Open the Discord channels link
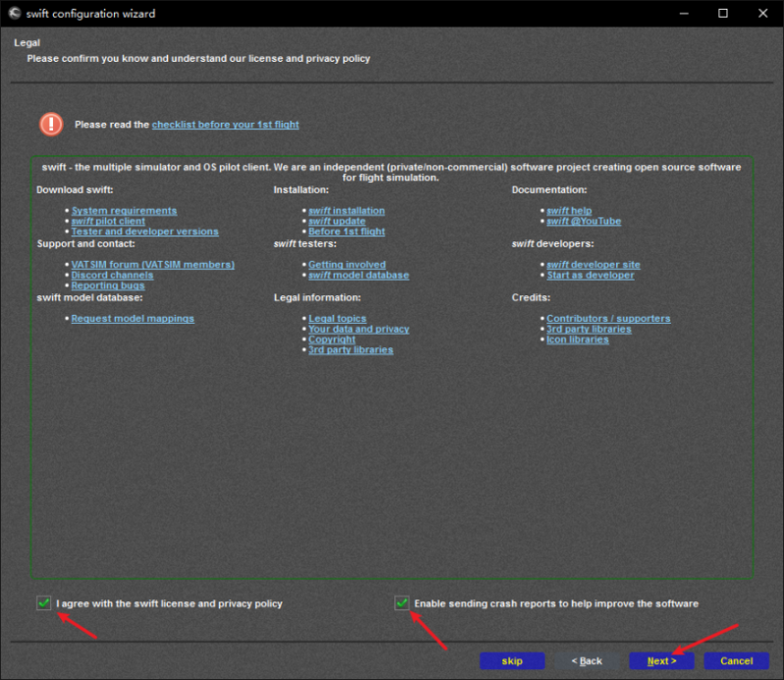The height and width of the screenshot is (680, 784). click(x=112, y=276)
